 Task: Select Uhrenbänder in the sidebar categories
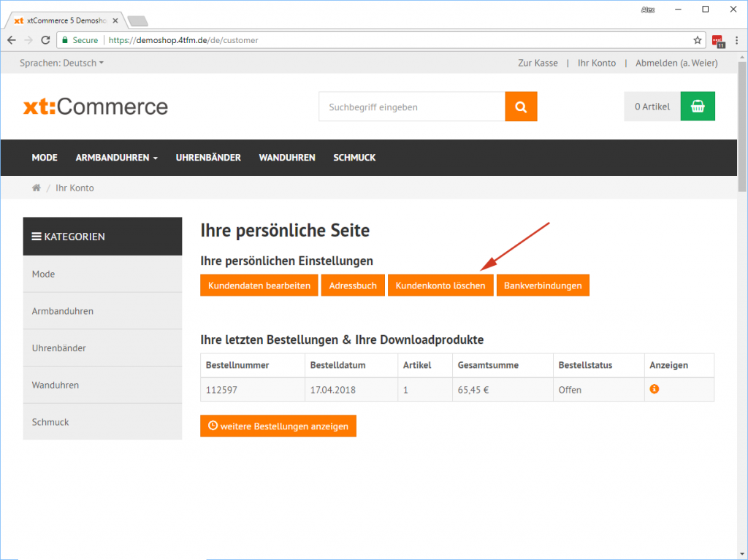coord(59,348)
